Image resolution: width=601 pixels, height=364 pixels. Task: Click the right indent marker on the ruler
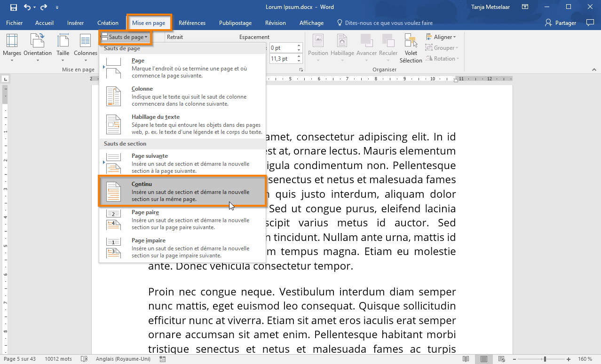click(456, 81)
